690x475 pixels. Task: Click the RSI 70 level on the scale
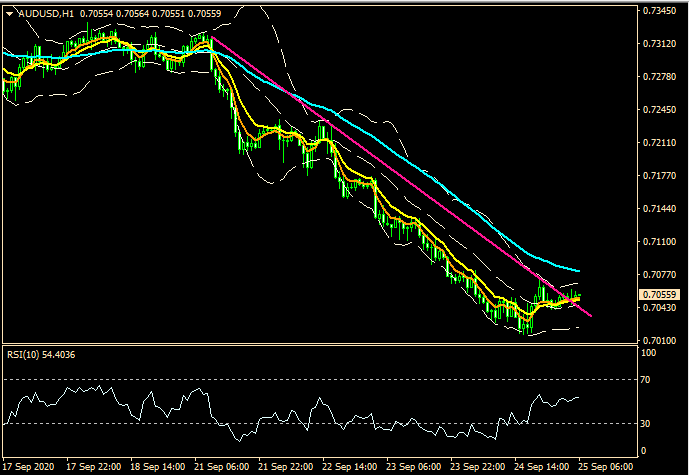(648, 381)
